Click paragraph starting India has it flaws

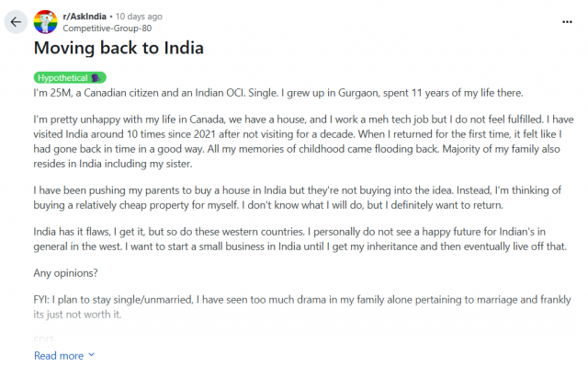click(300, 239)
